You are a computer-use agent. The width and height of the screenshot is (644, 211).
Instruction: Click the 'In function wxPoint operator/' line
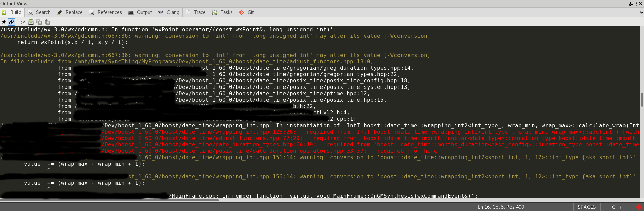click(168, 30)
